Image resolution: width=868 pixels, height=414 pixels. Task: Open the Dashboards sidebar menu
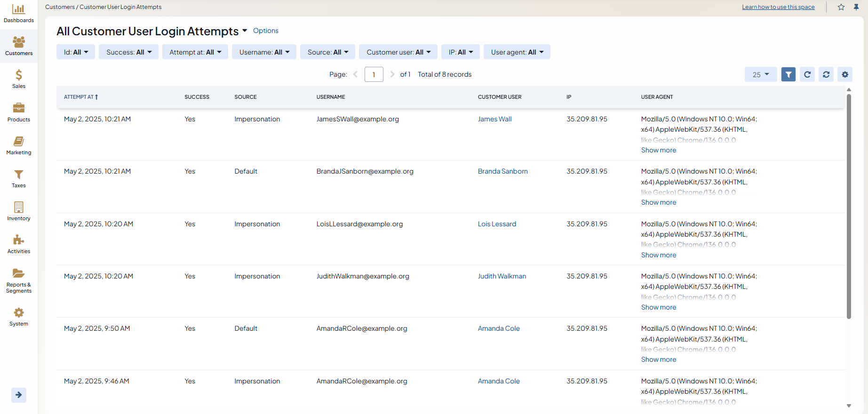(19, 13)
